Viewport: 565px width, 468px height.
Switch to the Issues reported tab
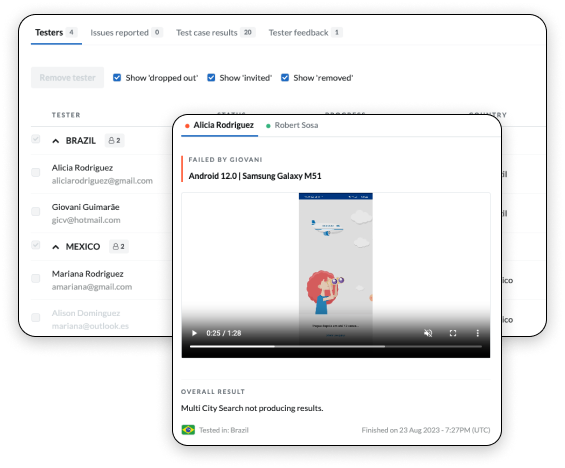126,32
